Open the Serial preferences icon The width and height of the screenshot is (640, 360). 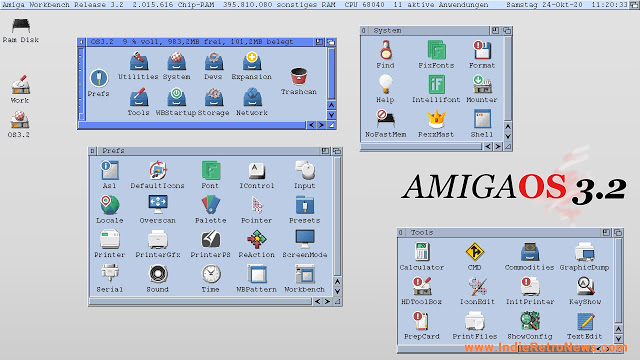(x=109, y=274)
